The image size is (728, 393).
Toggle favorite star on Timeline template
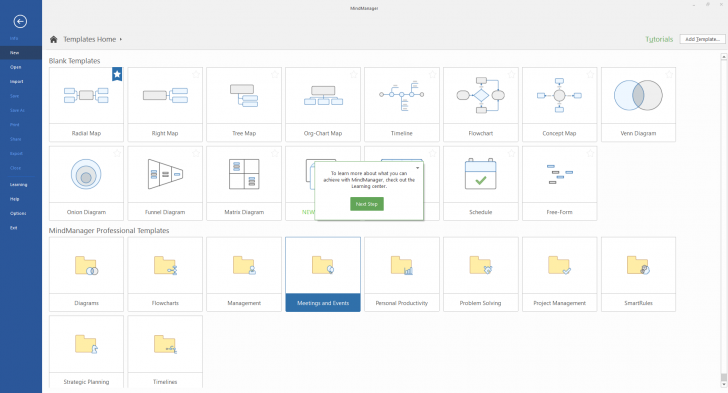pos(433,74)
